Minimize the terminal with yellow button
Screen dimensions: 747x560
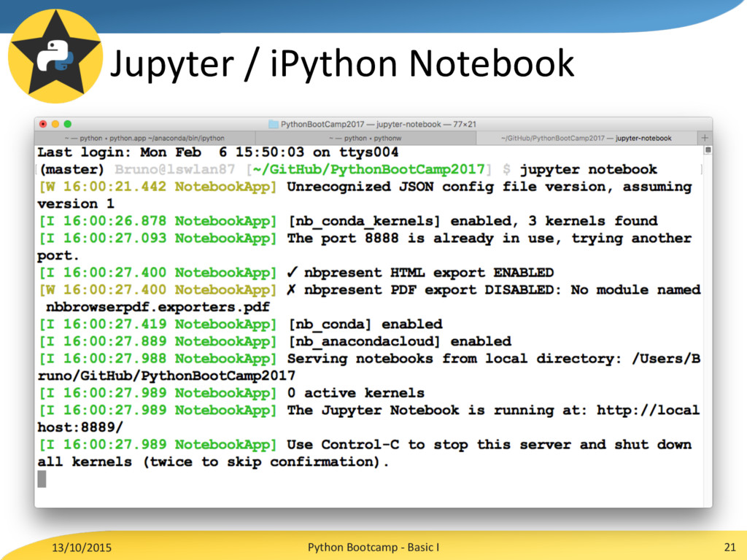click(55, 124)
